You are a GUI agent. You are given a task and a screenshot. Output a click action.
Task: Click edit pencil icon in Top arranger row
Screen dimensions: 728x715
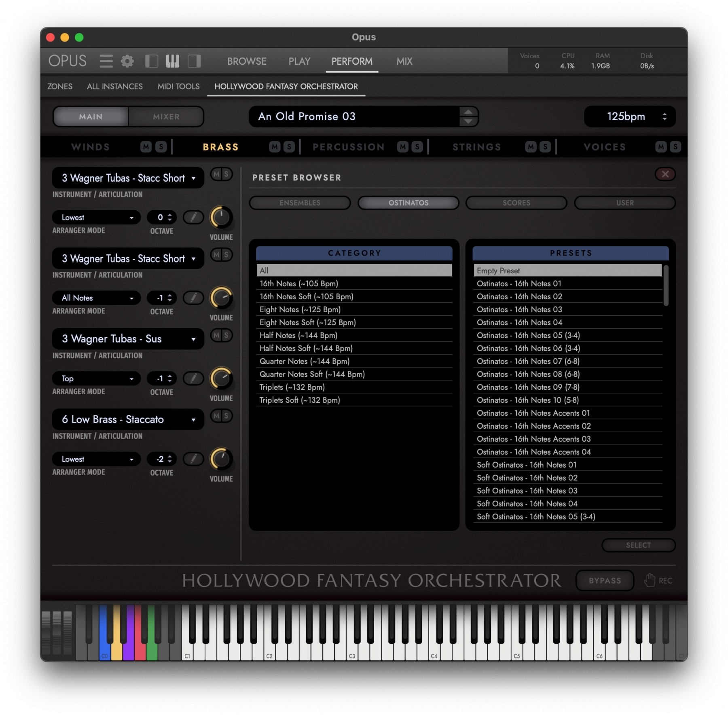click(x=194, y=379)
